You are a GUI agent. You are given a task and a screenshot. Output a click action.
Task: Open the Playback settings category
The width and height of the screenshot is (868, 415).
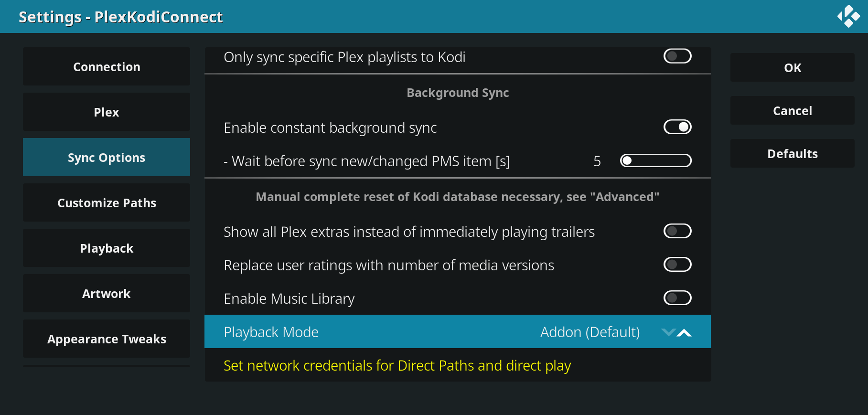tap(106, 248)
